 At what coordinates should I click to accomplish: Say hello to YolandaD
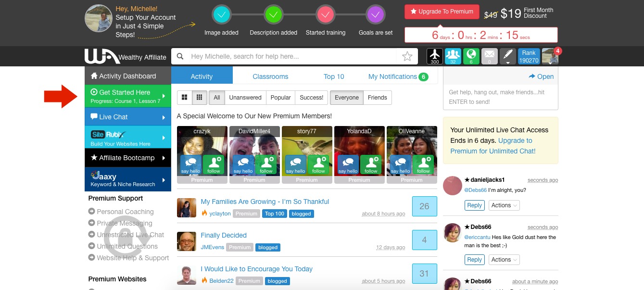pos(348,165)
